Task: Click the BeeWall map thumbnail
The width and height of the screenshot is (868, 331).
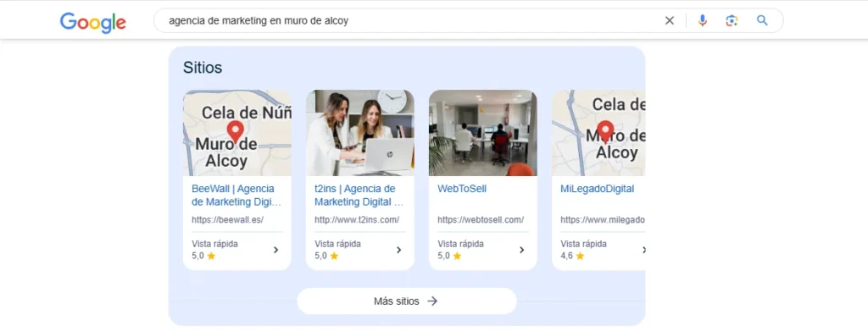Action: click(x=237, y=133)
